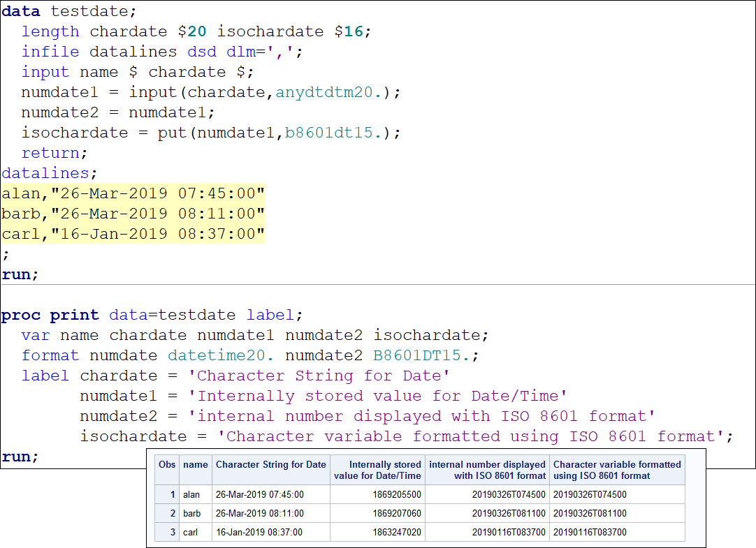Viewport: 756px width, 548px height.
Task: Click the value 1863247020 in table
Action: point(396,532)
